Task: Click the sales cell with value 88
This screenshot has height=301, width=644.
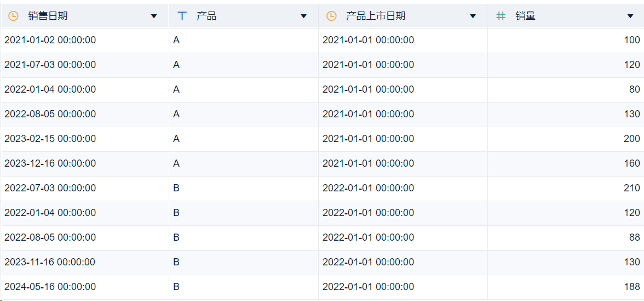Action: 634,237
